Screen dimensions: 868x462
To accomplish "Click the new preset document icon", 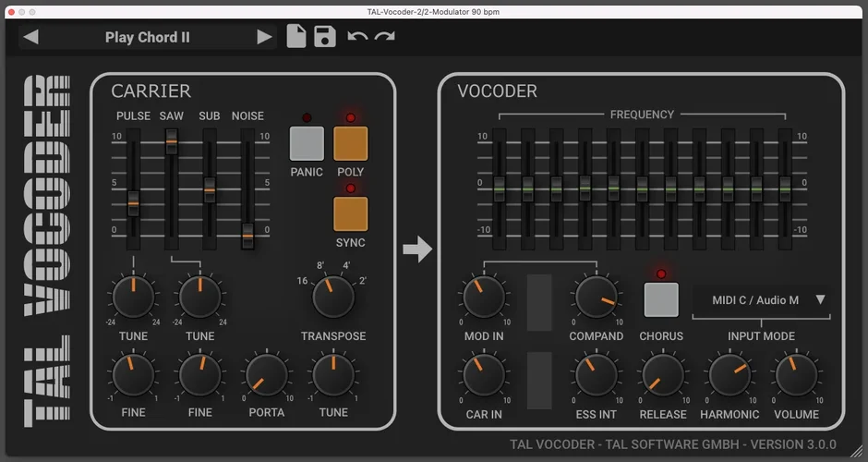I will [x=295, y=37].
